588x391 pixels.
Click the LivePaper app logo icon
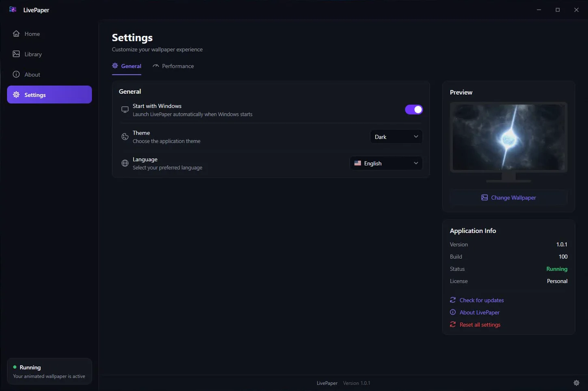pyautogui.click(x=13, y=10)
